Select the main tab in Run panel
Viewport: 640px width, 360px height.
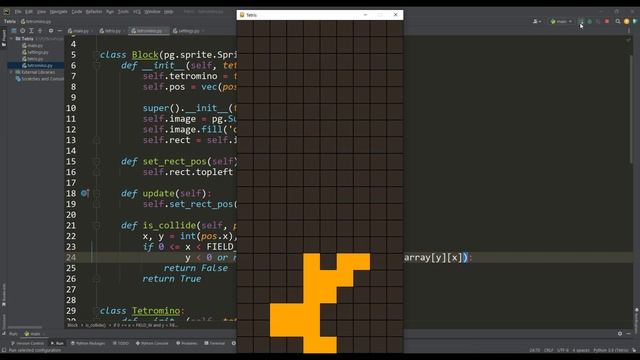33,334
